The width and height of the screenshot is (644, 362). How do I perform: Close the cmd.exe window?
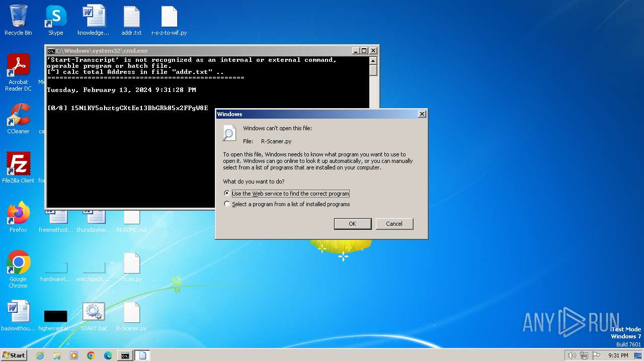coord(373,51)
